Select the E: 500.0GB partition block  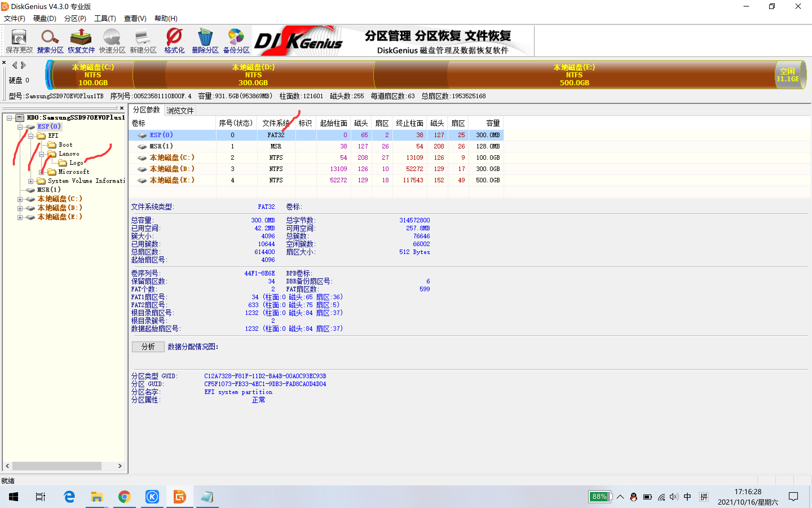574,75
